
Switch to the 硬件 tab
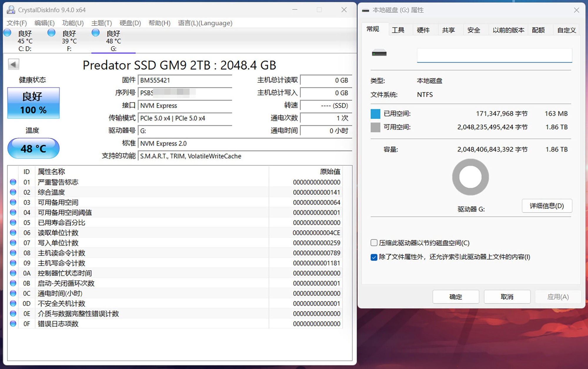[423, 30]
